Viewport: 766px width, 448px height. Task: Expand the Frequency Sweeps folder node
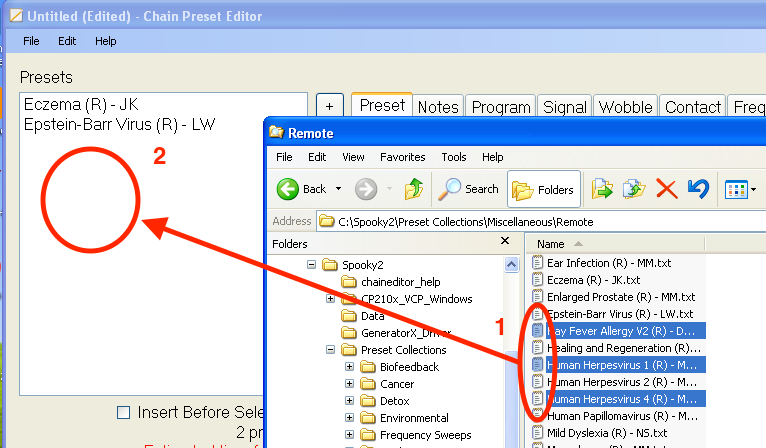click(x=349, y=434)
